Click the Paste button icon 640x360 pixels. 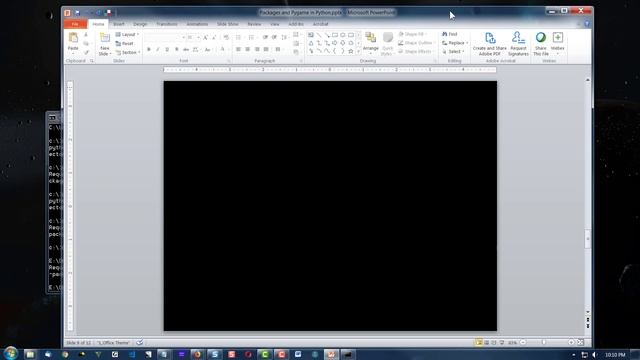pos(73,38)
